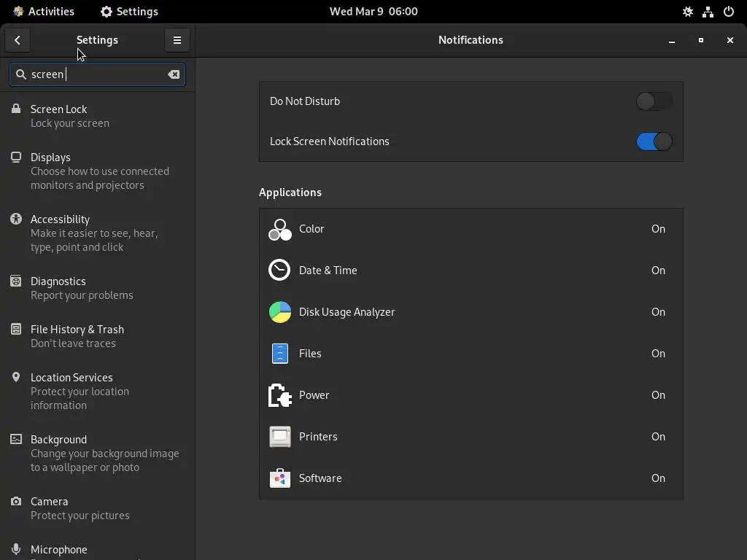Click the Software shopping bag icon
747x560 pixels.
pyautogui.click(x=279, y=478)
